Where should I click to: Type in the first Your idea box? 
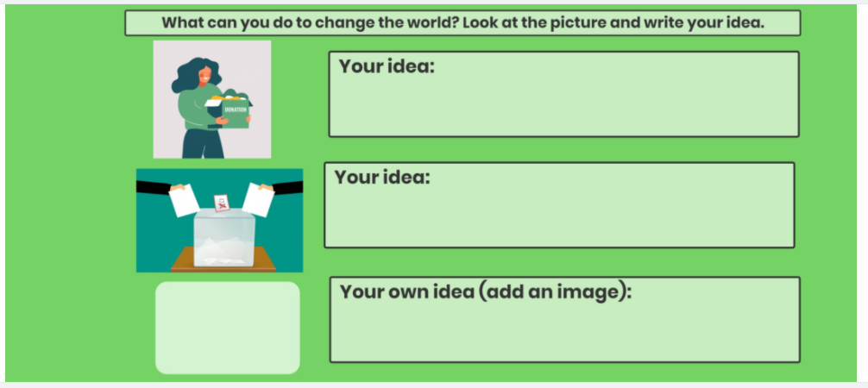point(563,103)
